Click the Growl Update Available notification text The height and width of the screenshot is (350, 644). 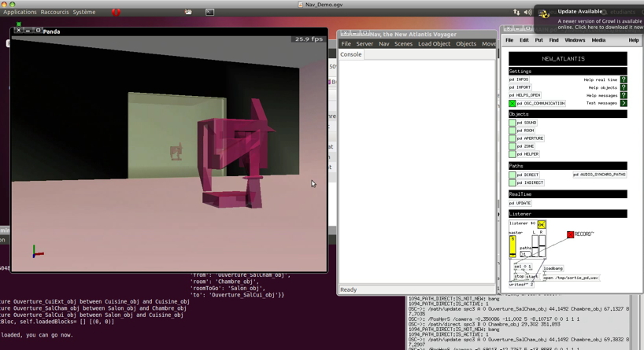(x=579, y=12)
